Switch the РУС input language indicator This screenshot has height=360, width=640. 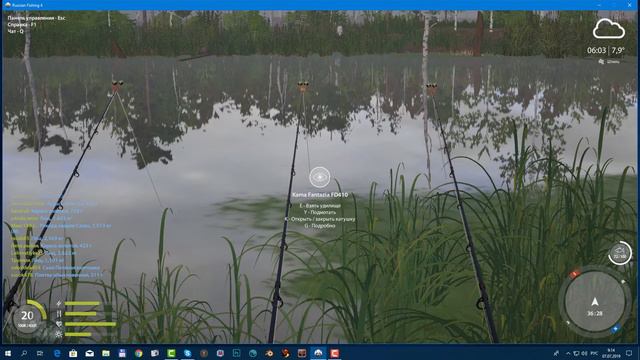pyautogui.click(x=594, y=353)
